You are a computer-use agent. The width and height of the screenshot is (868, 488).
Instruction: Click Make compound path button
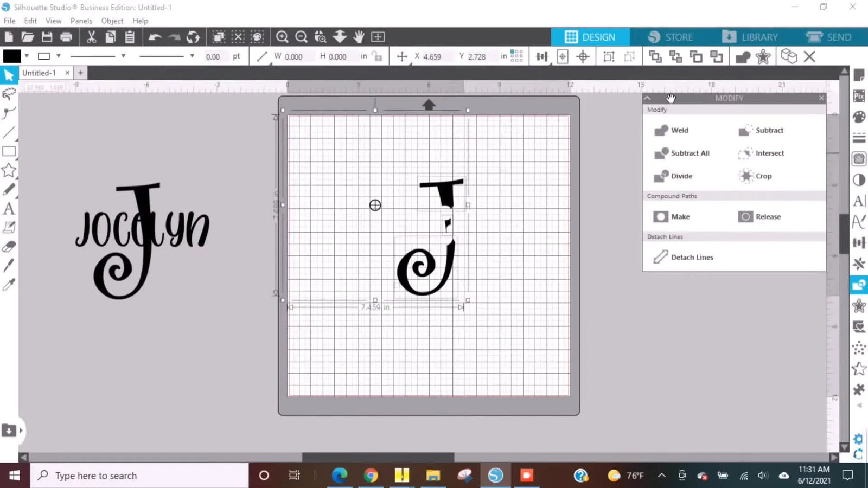coord(672,216)
